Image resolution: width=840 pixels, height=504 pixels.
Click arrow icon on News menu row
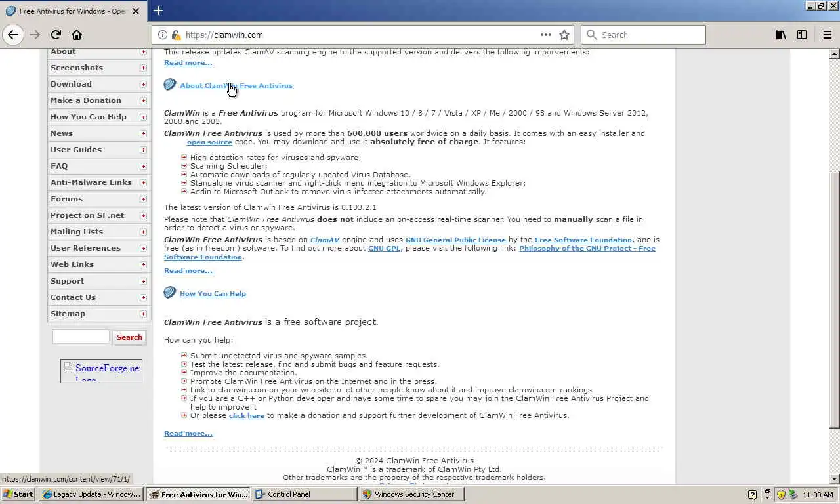(143, 133)
